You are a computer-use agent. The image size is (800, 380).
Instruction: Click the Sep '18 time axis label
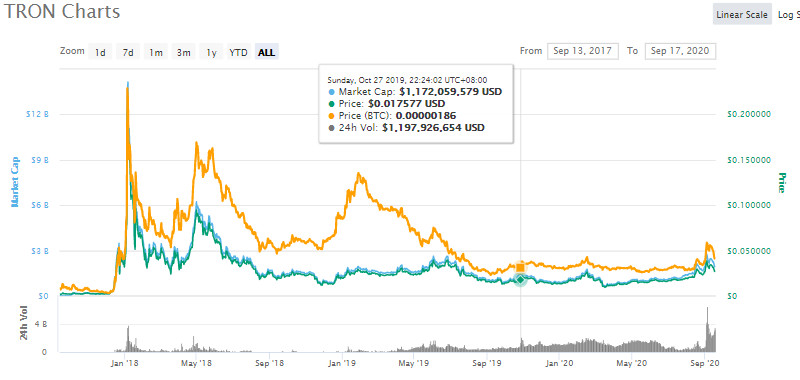point(269,364)
